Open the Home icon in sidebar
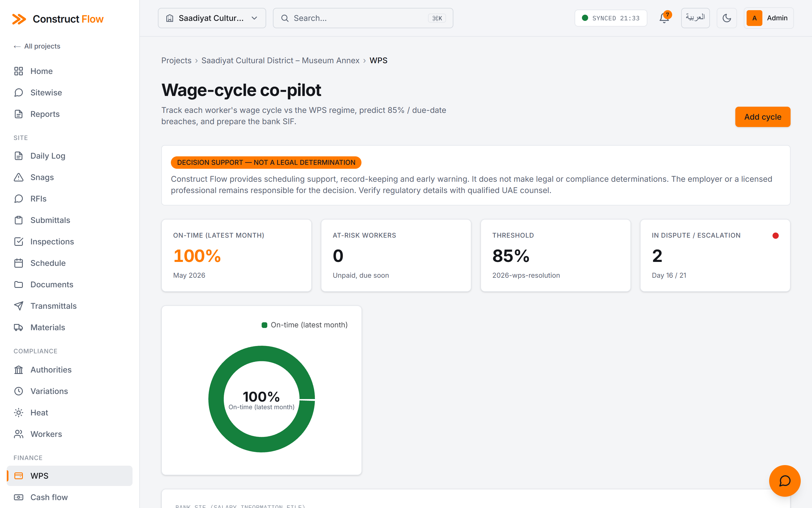 (18, 71)
